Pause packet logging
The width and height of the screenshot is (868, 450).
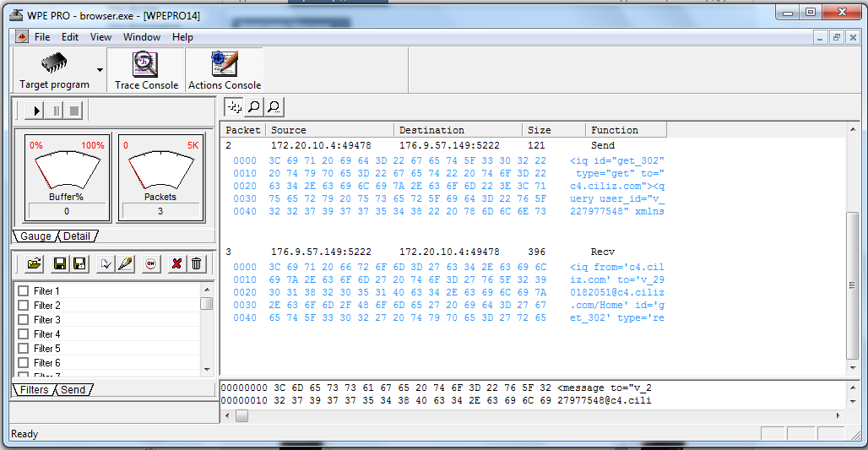click(56, 111)
